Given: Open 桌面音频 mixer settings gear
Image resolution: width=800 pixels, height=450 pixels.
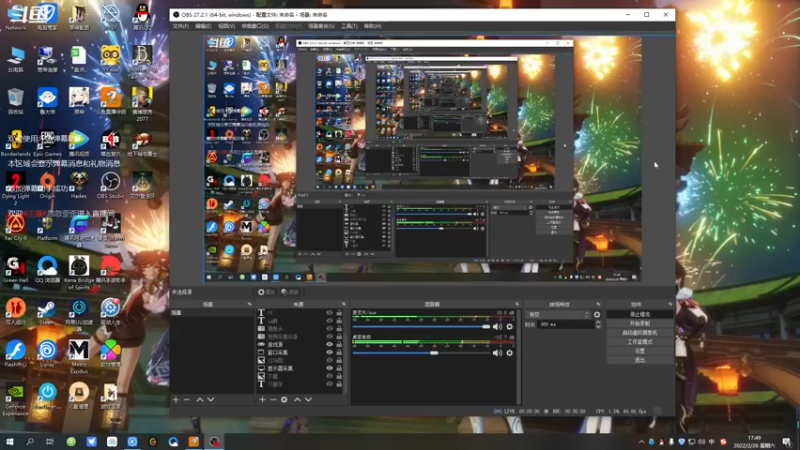Looking at the screenshot, I should pyautogui.click(x=509, y=353).
